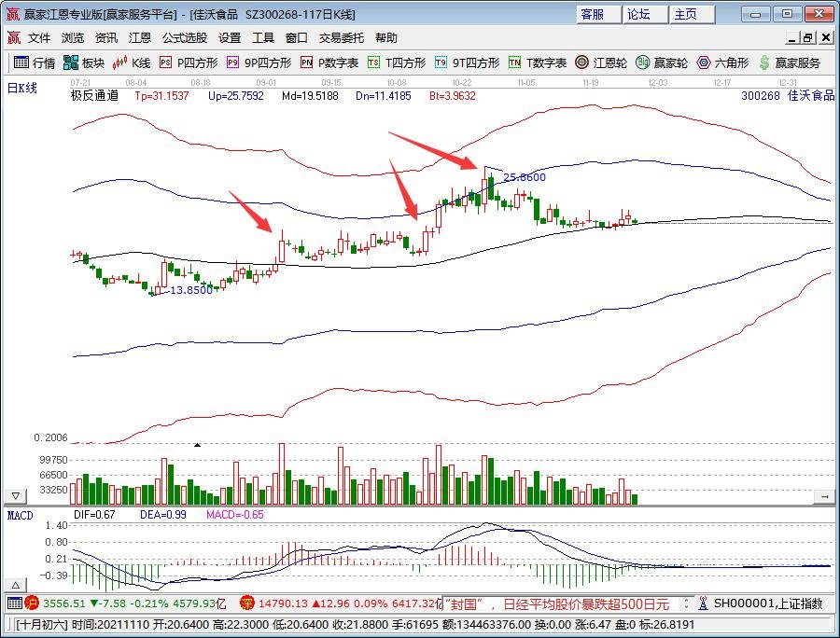Open the 公式选股 menu
This screenshot has width=840, height=638.
click(x=185, y=38)
